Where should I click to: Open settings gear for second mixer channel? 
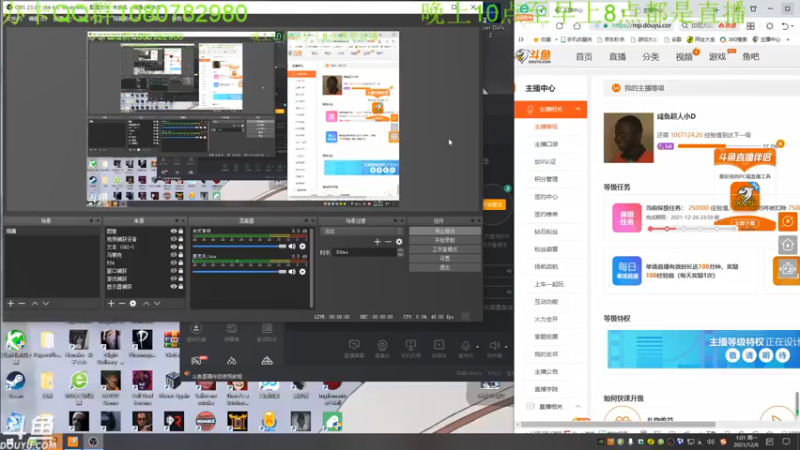pos(303,272)
